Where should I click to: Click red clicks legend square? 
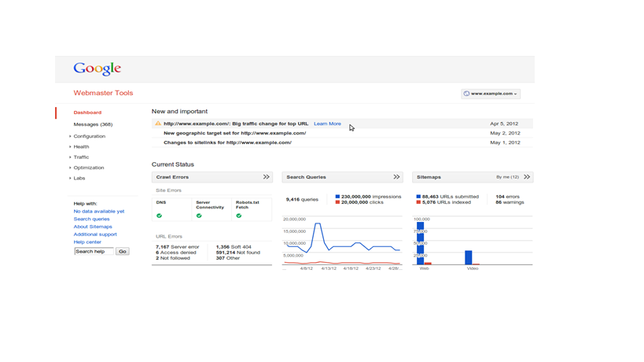click(x=337, y=202)
